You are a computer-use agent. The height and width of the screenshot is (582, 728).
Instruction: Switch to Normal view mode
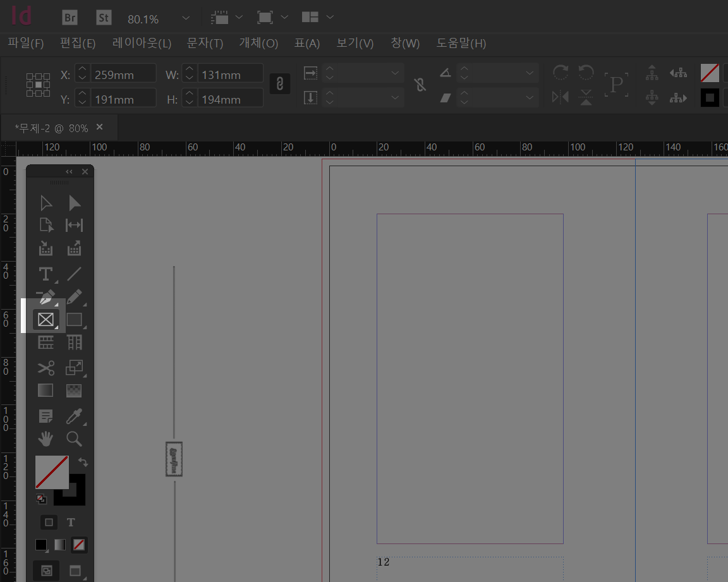(46, 571)
